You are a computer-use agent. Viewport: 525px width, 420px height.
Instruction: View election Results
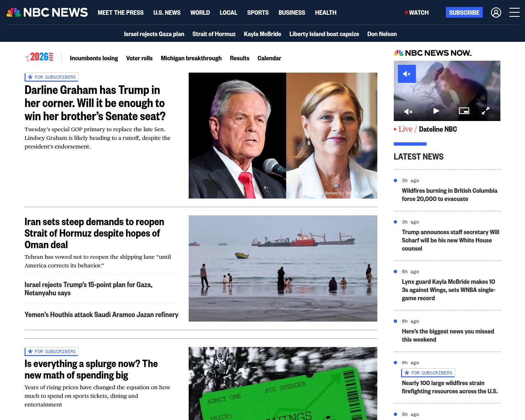tap(240, 58)
